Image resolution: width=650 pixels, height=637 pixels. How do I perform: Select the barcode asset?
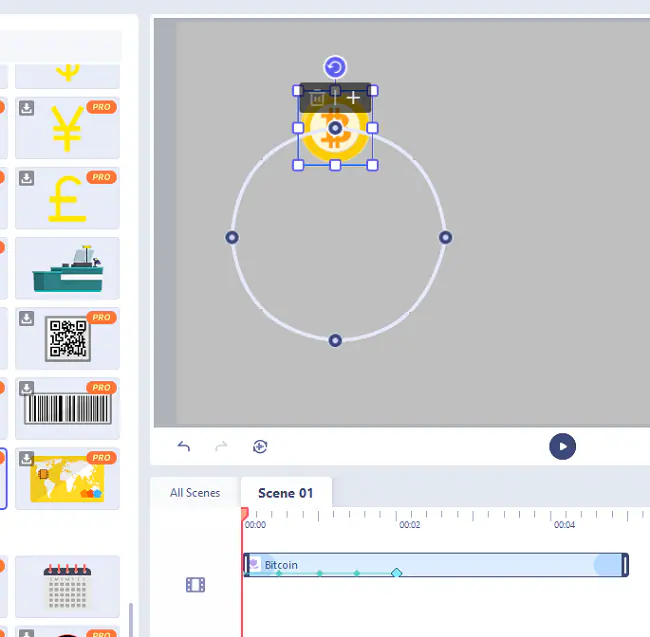click(x=67, y=408)
